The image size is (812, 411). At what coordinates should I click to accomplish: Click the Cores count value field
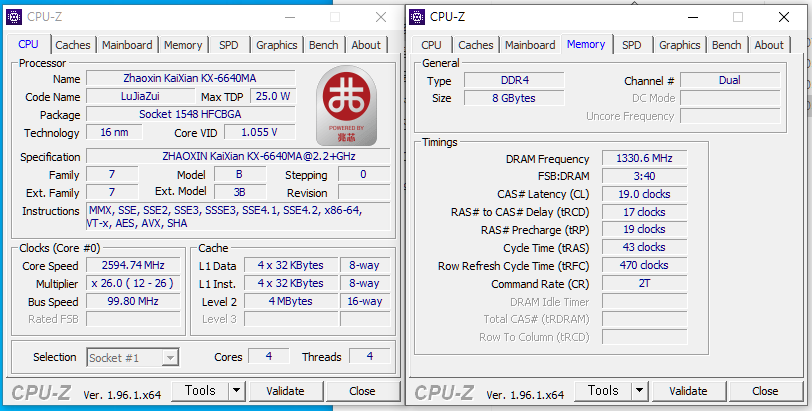tap(269, 356)
